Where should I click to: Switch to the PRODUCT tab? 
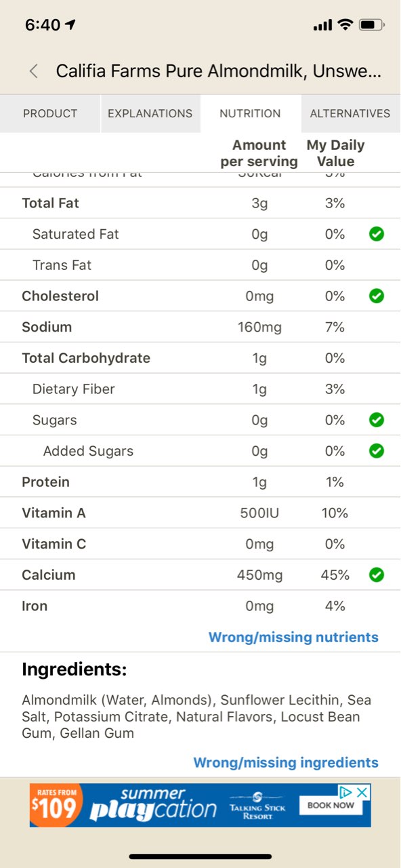49,114
